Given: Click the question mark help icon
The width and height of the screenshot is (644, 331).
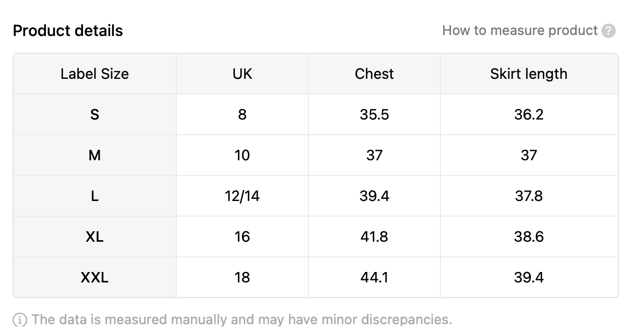Looking at the screenshot, I should [x=609, y=31].
